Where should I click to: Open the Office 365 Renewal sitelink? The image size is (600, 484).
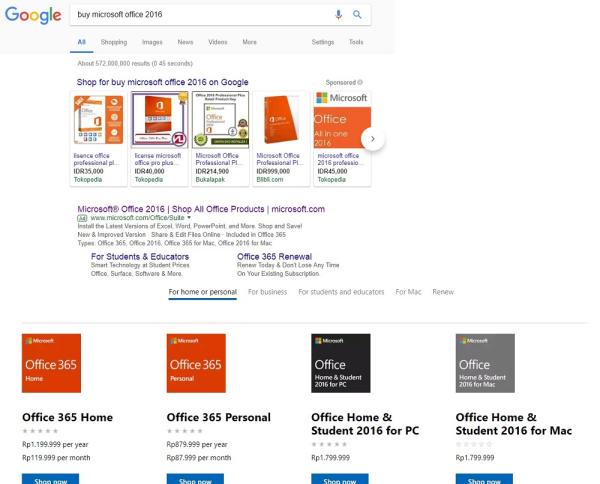tap(275, 256)
